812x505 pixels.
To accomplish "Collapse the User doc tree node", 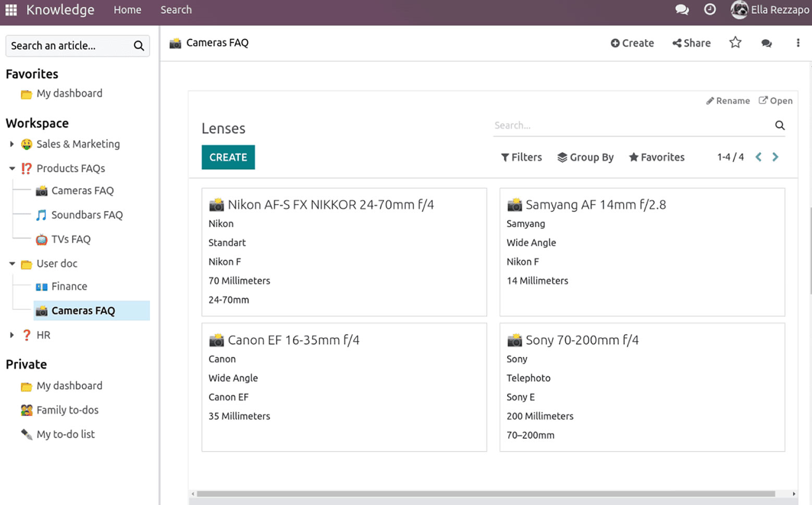I will 12,264.
